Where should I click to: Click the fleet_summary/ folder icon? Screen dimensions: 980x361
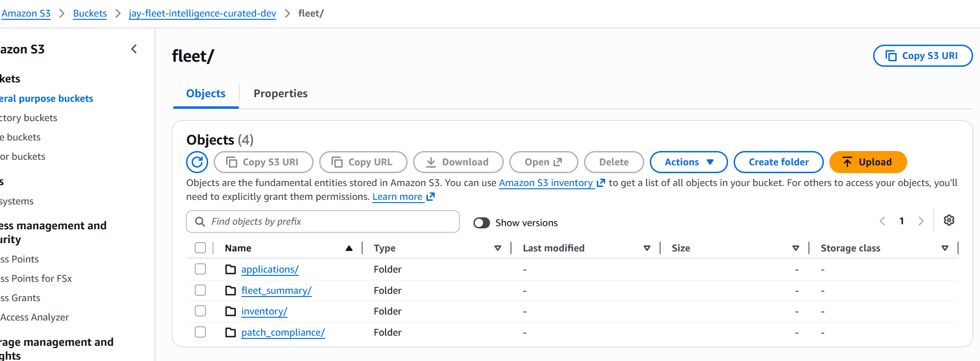point(230,291)
